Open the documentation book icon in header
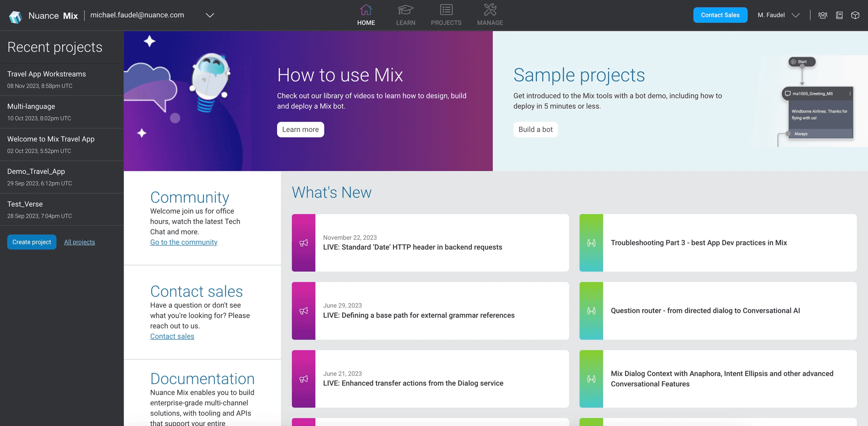 pos(839,15)
